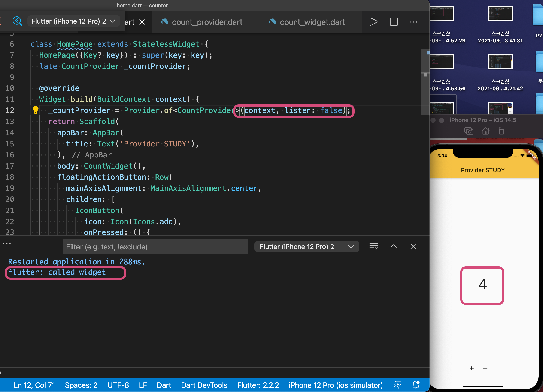Open the notifications bell in status bar
This screenshot has width=543, height=392.
pyautogui.click(x=416, y=385)
